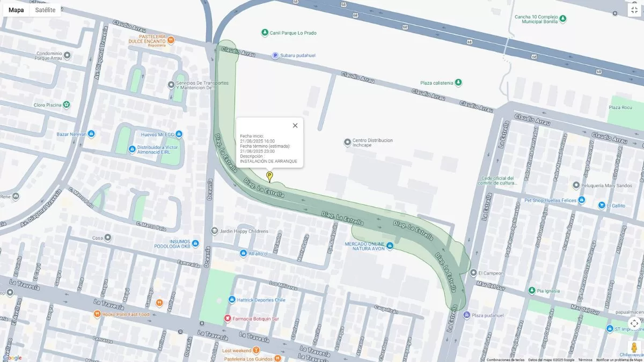Select the Mapa view tab
Viewport: 644px width, 362px height.
(16, 10)
